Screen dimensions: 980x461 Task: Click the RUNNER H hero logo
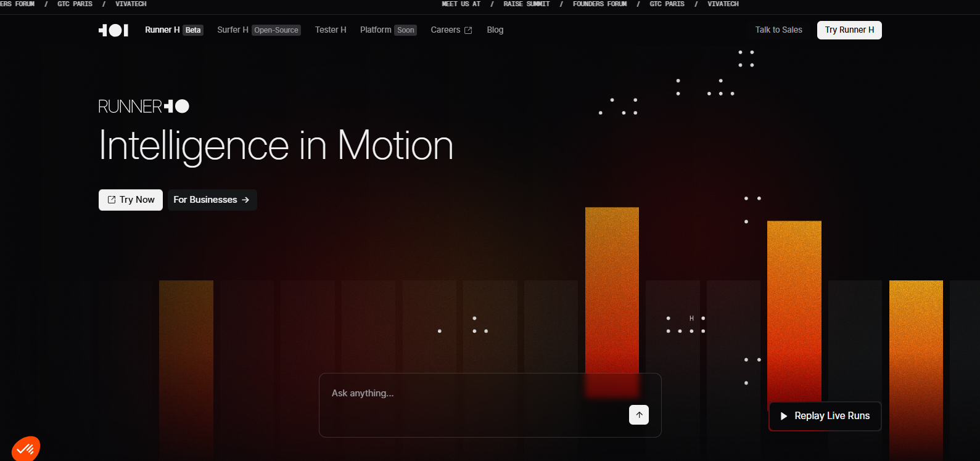tap(144, 107)
